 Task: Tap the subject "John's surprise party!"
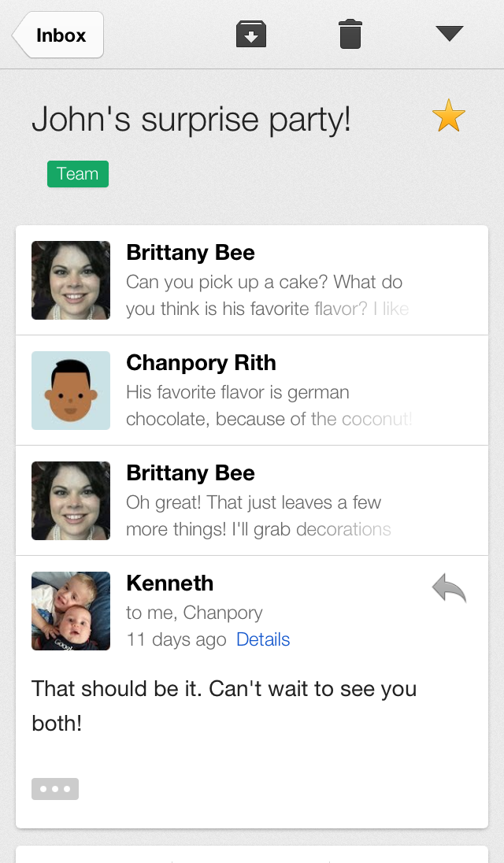(191, 120)
